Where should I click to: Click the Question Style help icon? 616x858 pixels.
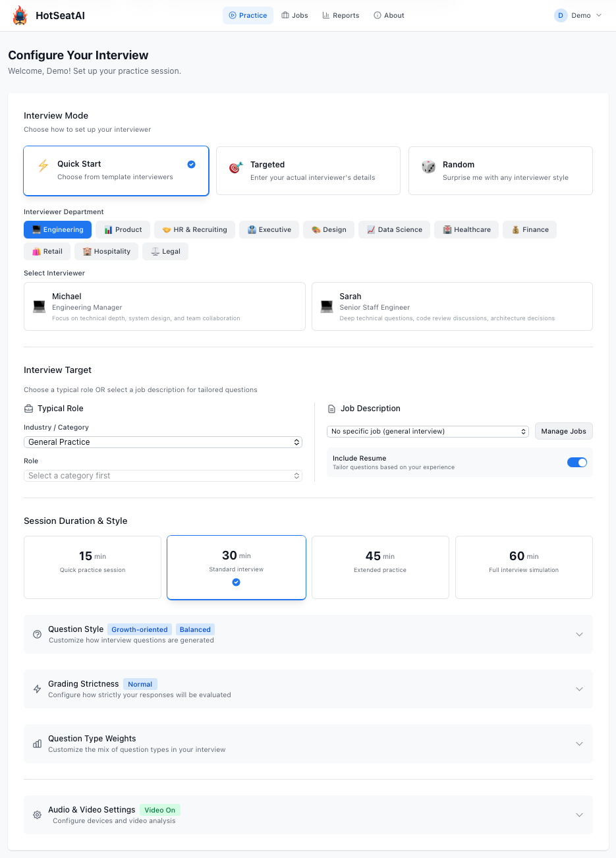pos(37,634)
